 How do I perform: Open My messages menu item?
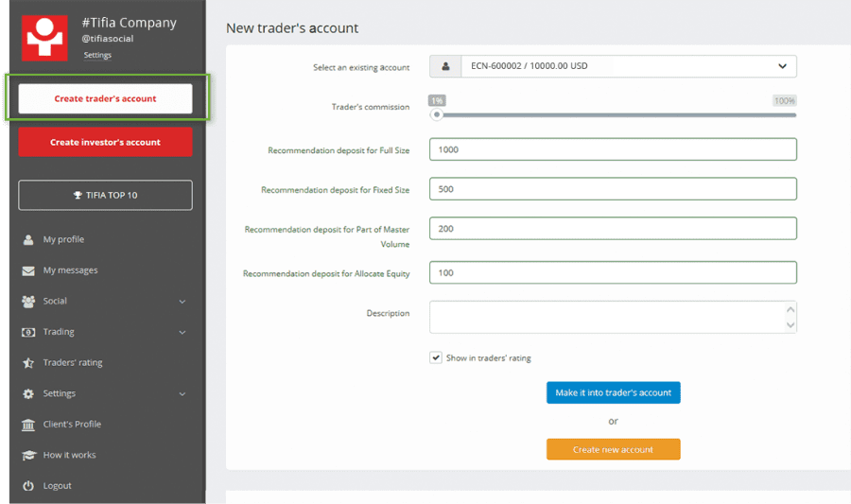click(71, 270)
